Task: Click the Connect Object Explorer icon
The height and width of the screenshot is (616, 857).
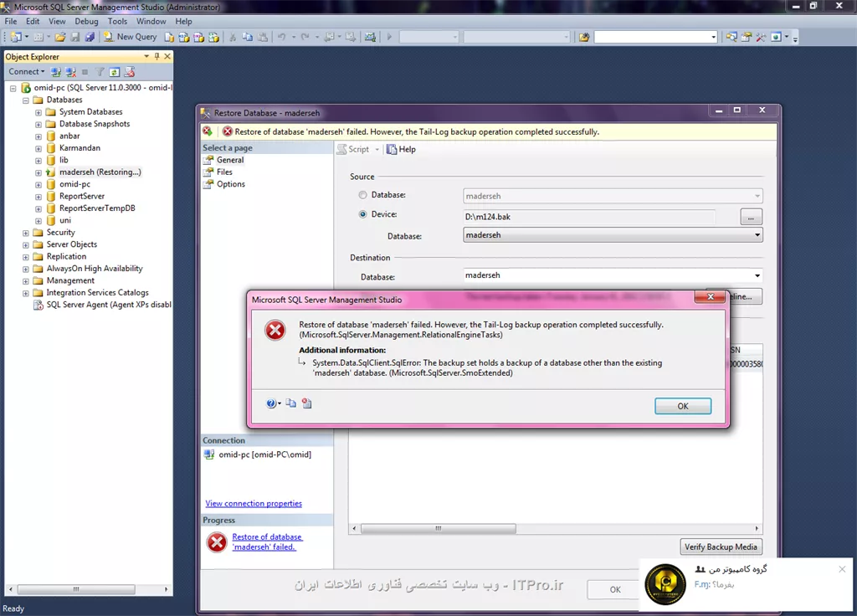Action: pyautogui.click(x=56, y=72)
